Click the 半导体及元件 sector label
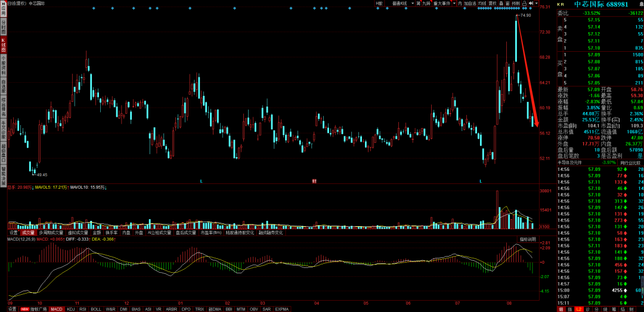Screen dimensions: 644x312 pyautogui.click(x=569, y=163)
